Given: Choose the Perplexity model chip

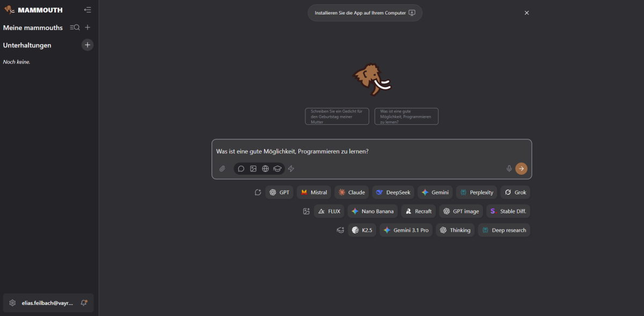Looking at the screenshot, I should 477,192.
